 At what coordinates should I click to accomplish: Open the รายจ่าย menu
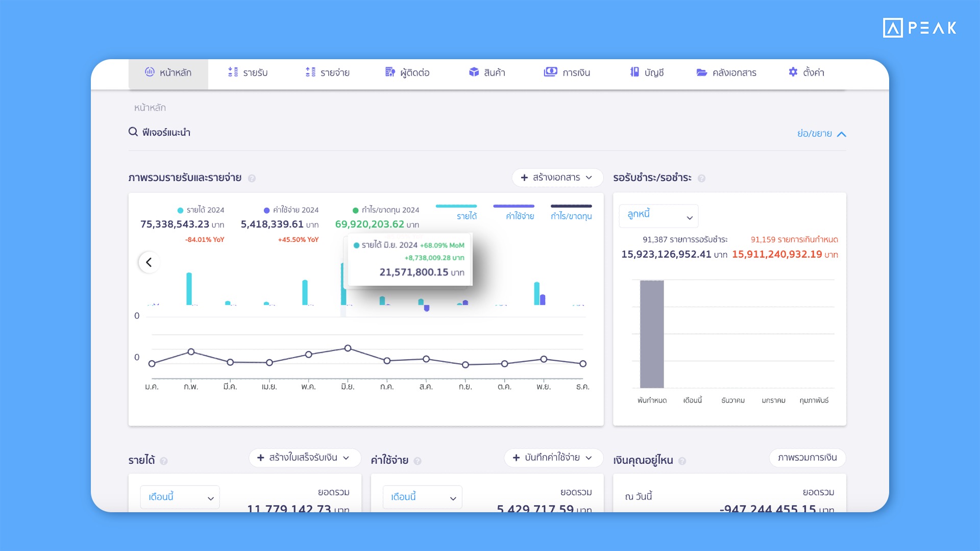327,73
